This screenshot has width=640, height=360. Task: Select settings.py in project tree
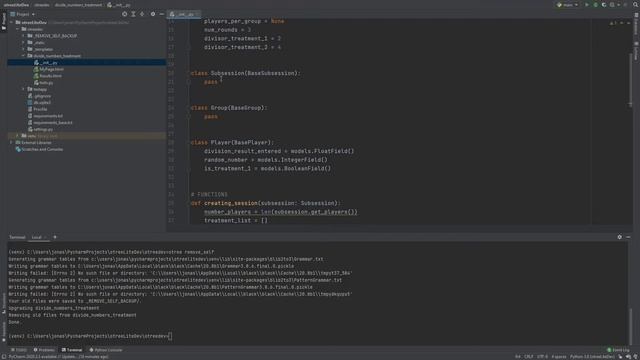(x=40, y=129)
